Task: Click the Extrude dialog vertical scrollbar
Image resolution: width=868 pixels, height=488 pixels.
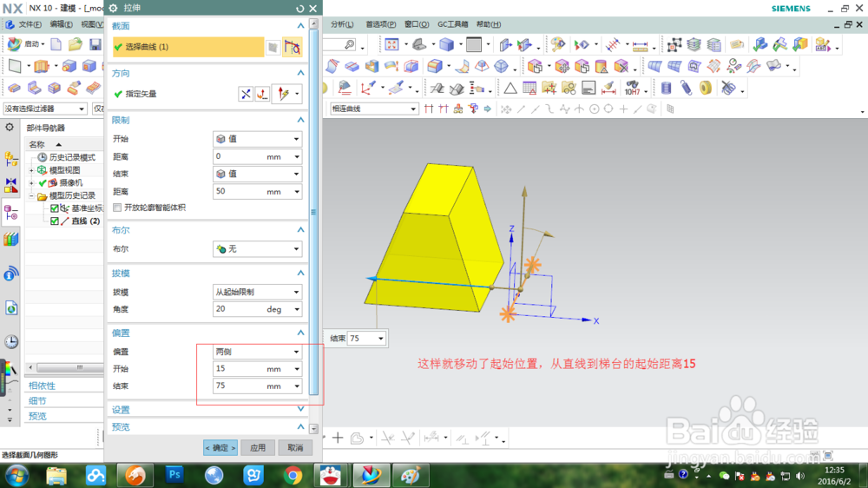Action: click(313, 212)
